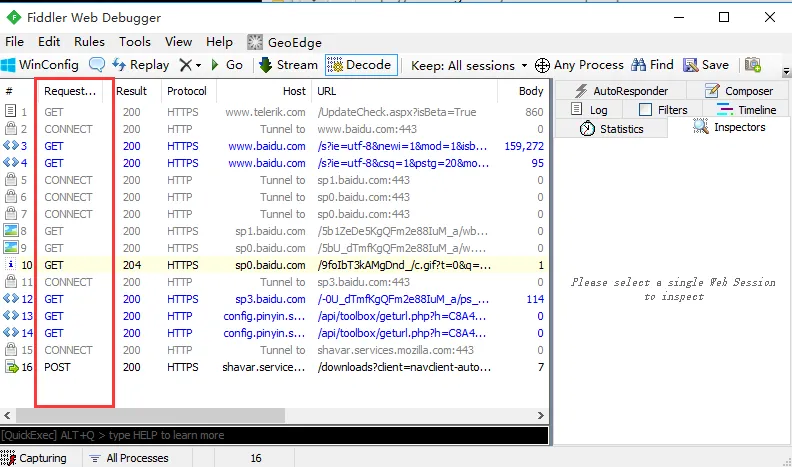Click the arrows icon of session 3
Image resolution: width=792 pixels, height=467 pixels.
[x=11, y=146]
